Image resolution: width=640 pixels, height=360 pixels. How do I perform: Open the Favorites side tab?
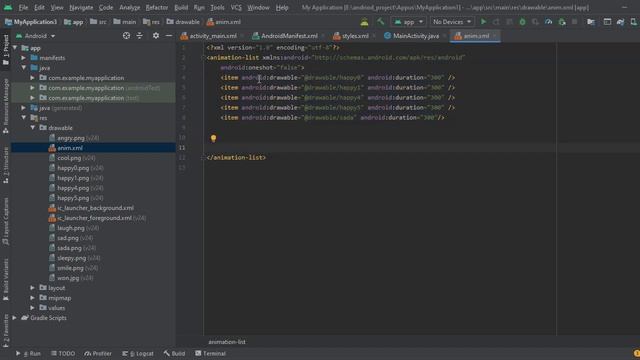click(x=6, y=331)
